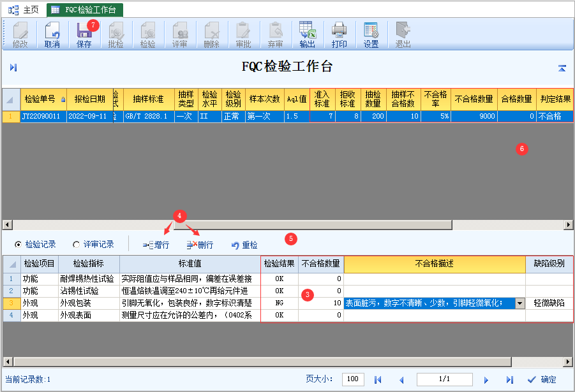Click the 弃审 unapprove toolbar icon

276,35
